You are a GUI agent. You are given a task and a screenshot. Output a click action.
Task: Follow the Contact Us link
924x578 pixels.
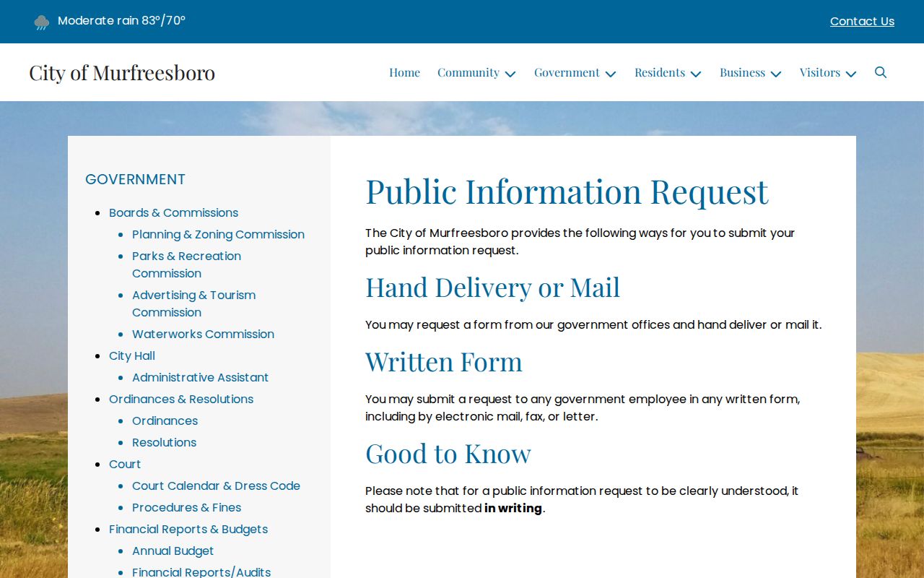[x=862, y=22]
